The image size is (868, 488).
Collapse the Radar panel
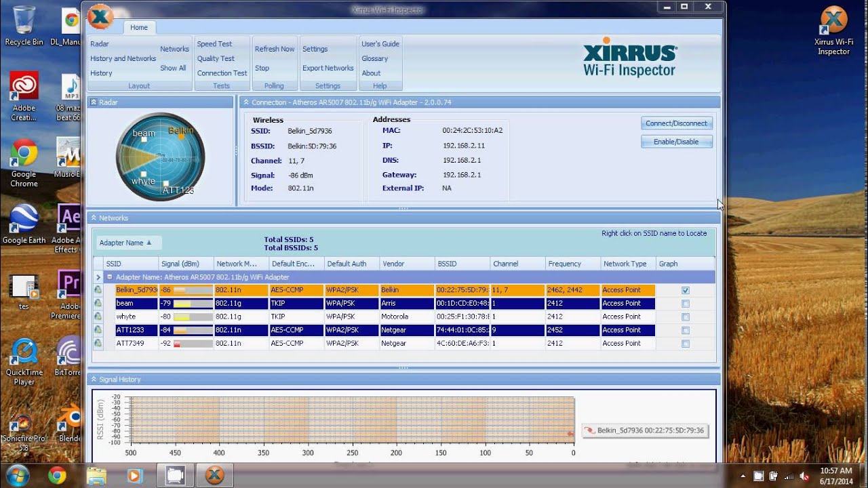click(x=94, y=102)
